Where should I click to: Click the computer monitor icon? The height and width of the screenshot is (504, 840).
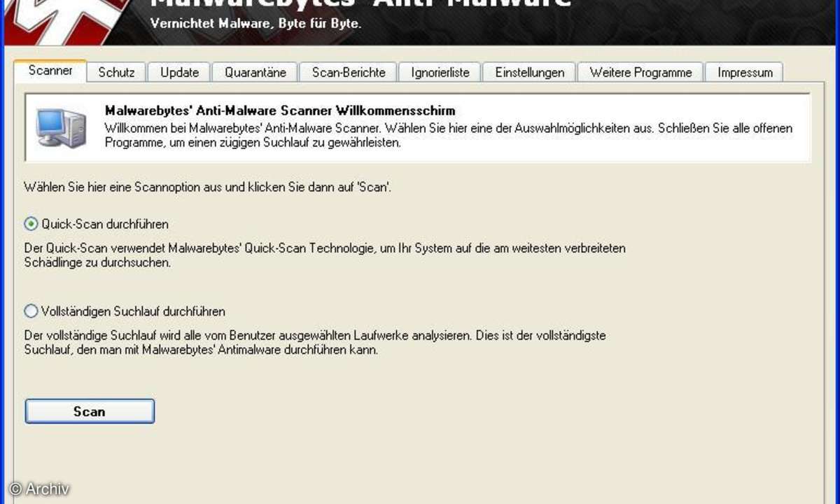click(62, 128)
